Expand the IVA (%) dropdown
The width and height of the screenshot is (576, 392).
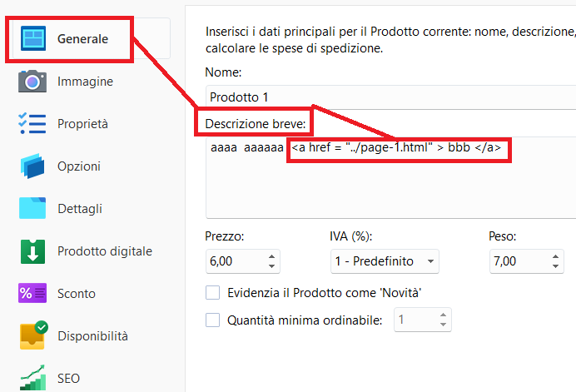pyautogui.click(x=385, y=261)
